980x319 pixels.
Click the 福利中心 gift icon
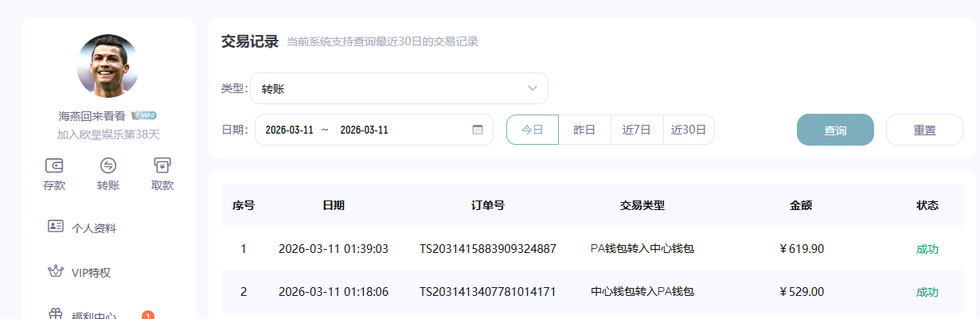(56, 314)
